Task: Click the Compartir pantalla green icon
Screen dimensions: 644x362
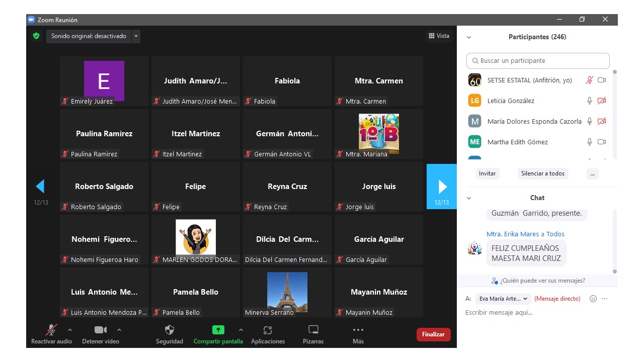Action: click(x=218, y=330)
